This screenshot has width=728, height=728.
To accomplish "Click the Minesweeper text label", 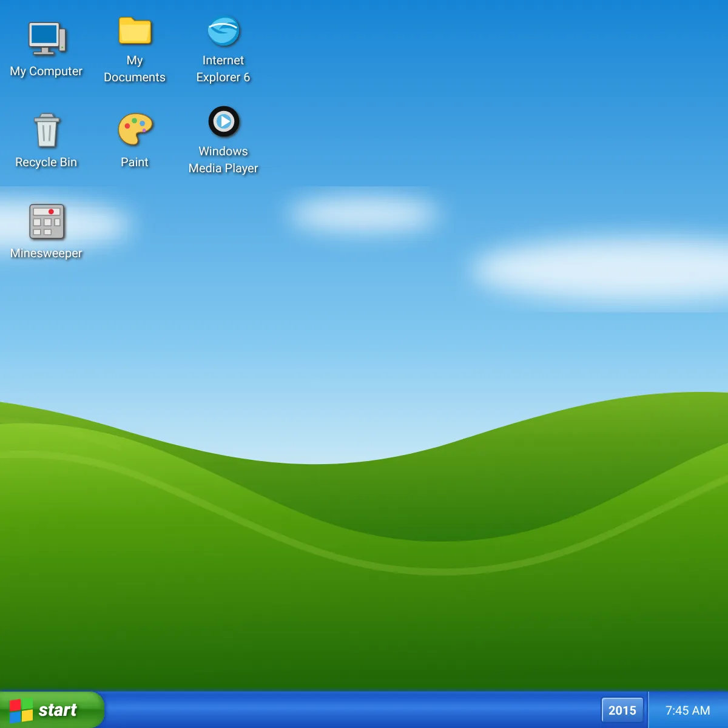I will 46,253.
